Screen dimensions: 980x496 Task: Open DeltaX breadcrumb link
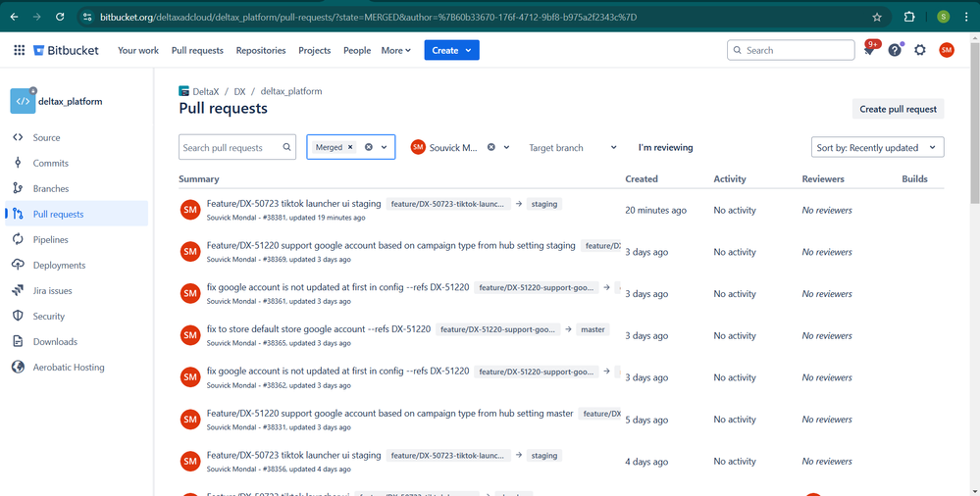click(x=205, y=91)
